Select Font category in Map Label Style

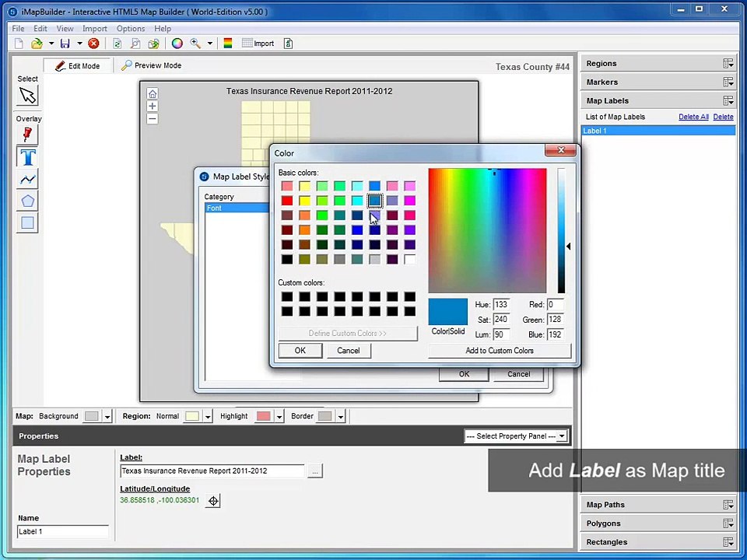click(237, 208)
